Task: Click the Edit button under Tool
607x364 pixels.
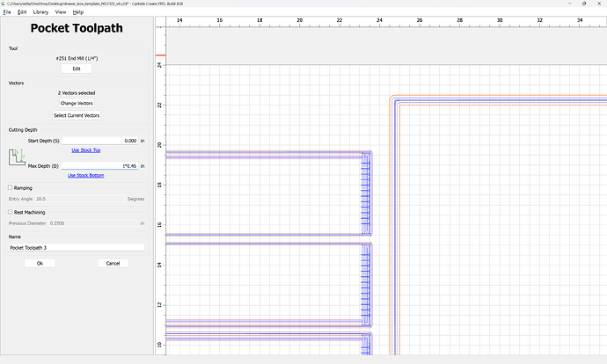Action: 77,69
